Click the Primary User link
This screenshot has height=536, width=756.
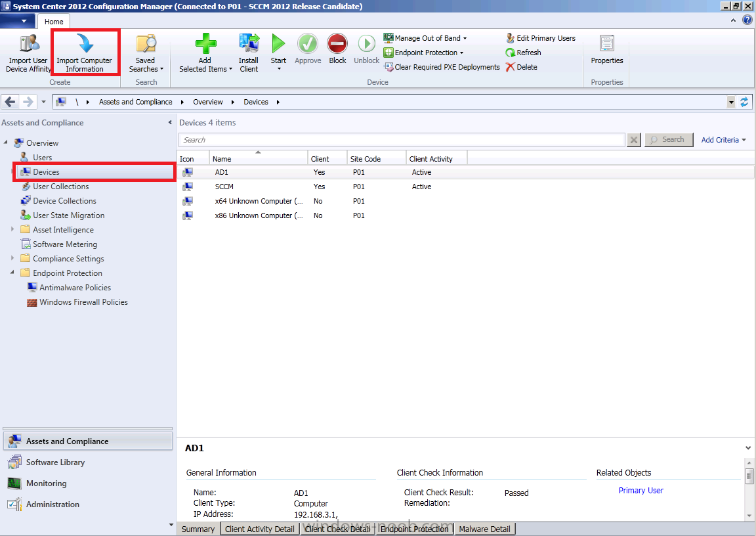pyautogui.click(x=640, y=490)
